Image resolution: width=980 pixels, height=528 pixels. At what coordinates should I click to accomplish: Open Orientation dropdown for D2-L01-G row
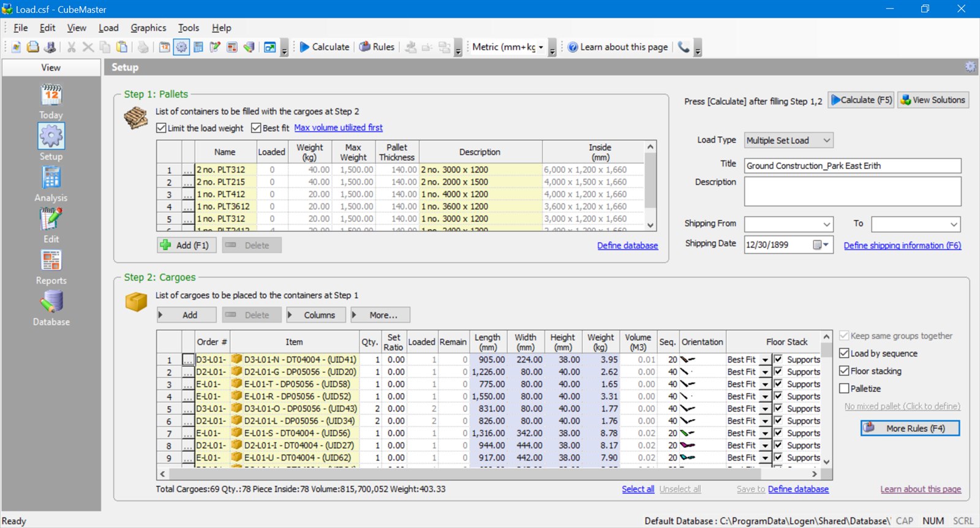click(765, 372)
